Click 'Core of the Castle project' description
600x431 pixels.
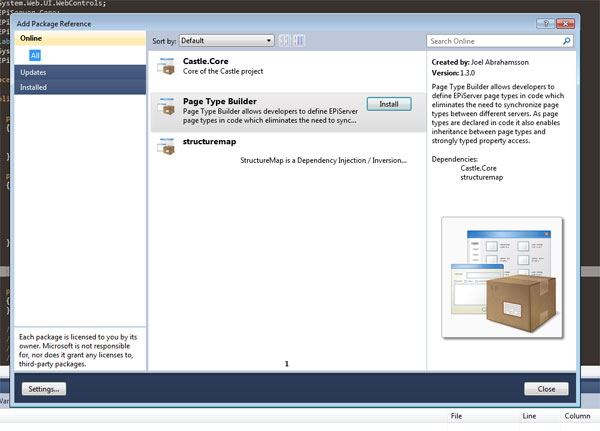click(x=223, y=71)
